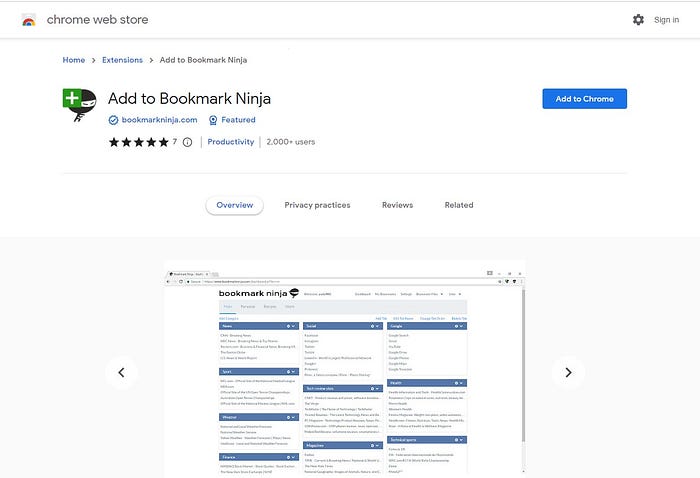
Task: Click the Bookmark Ninja dashboard screenshot
Action: pos(345,370)
